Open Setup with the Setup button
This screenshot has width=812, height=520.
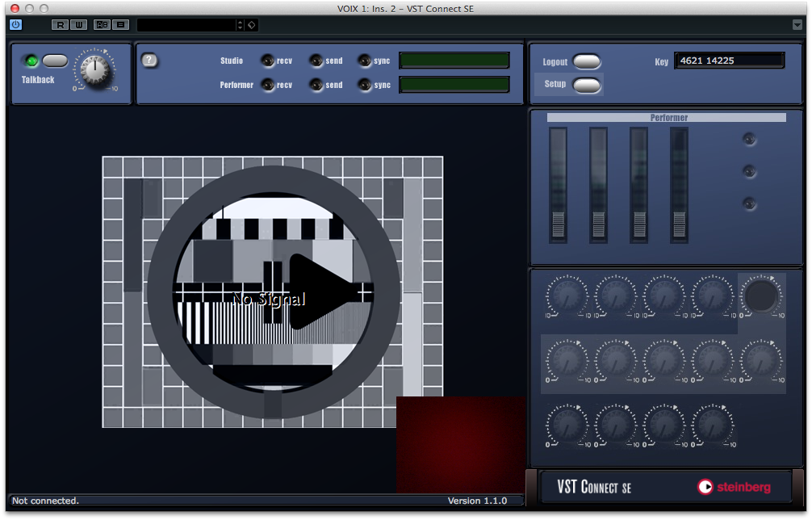point(587,85)
